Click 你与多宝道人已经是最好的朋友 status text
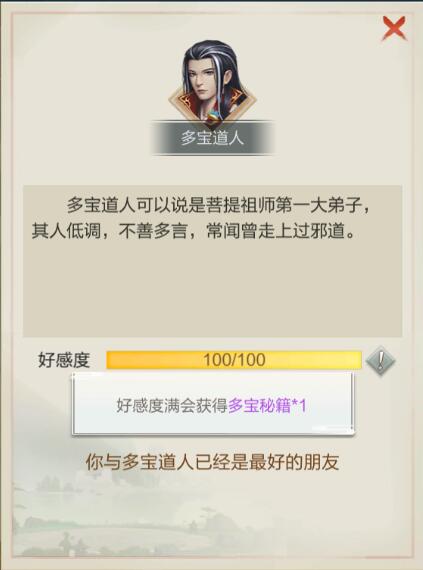Viewport: 423px width, 570px height. (212, 462)
